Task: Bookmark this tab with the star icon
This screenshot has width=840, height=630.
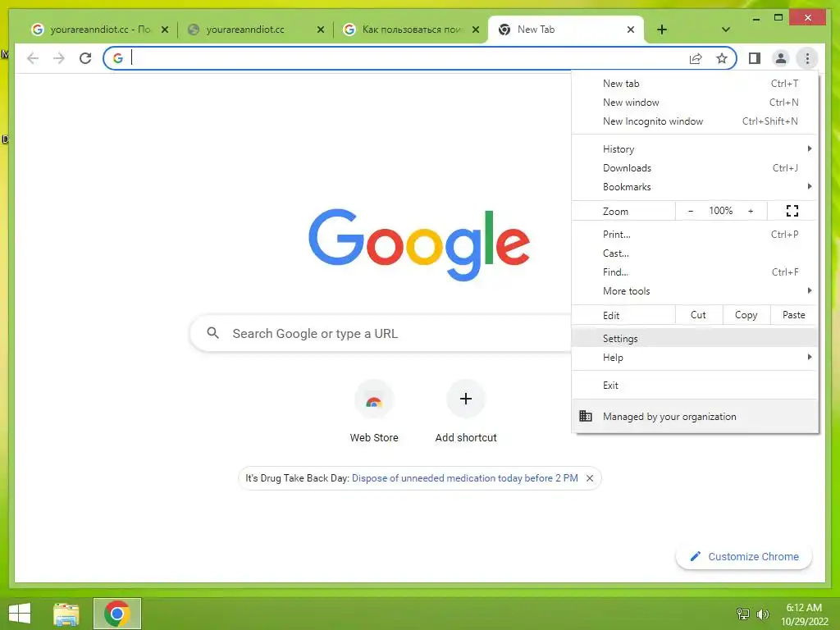Action: click(x=722, y=58)
